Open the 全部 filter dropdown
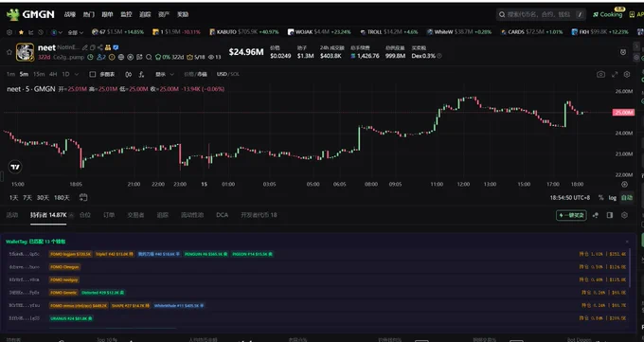Screen dimensions: 644x342 [x=75, y=32]
